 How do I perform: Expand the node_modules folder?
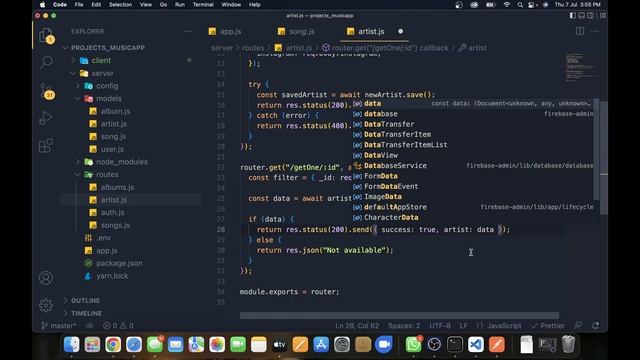tap(122, 162)
